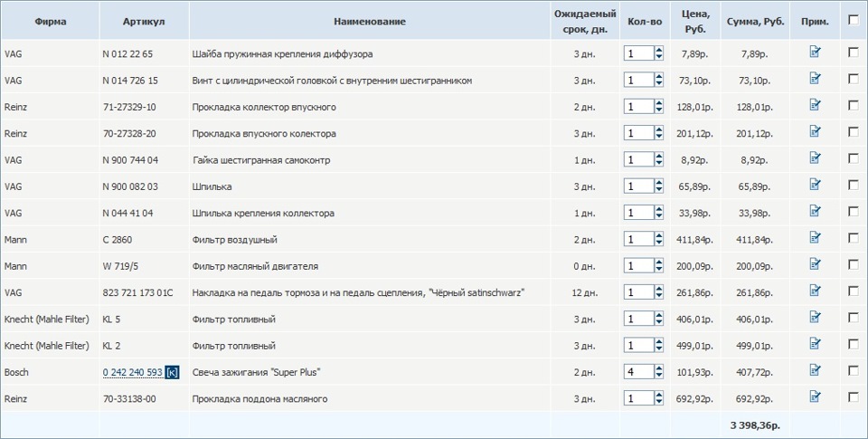Click the Цена, Руб. column header
The width and height of the screenshot is (868, 439).
[x=695, y=21]
